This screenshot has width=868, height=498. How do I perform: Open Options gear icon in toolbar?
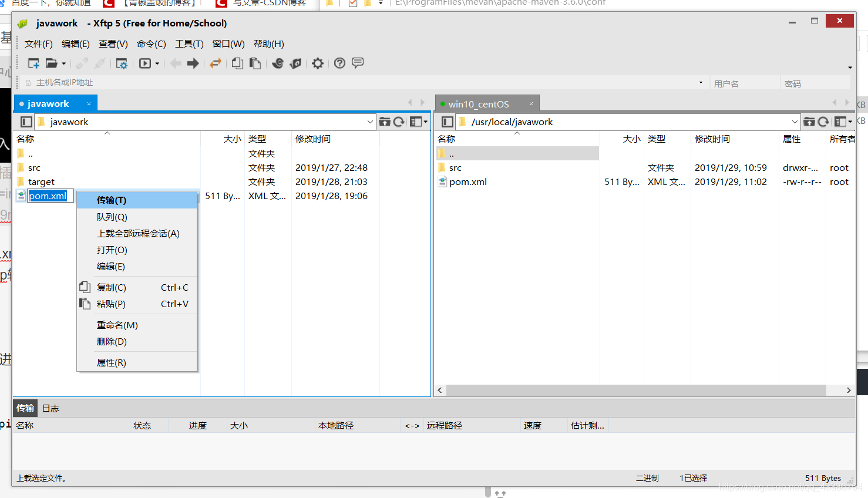coord(318,63)
